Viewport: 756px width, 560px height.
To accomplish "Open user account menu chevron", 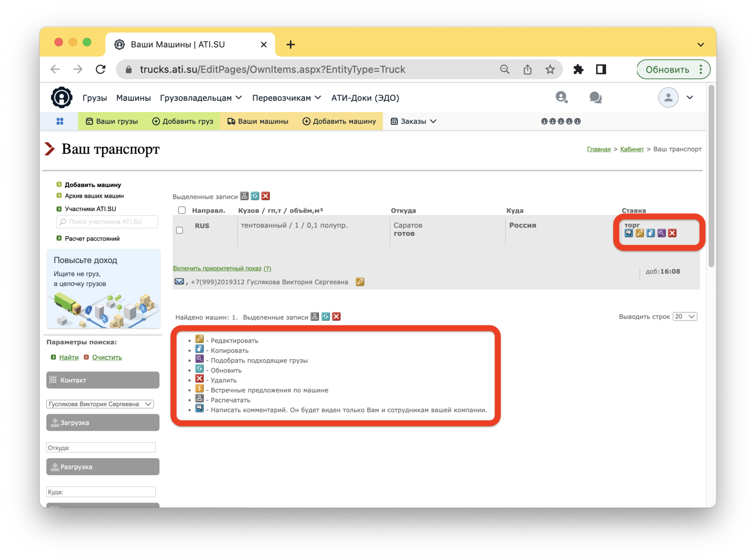I will 690,97.
